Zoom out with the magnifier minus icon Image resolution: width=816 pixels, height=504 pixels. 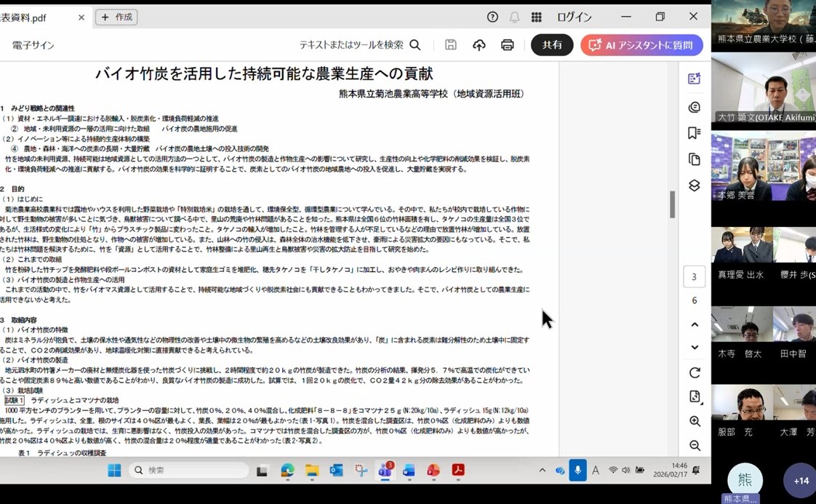coord(695,446)
